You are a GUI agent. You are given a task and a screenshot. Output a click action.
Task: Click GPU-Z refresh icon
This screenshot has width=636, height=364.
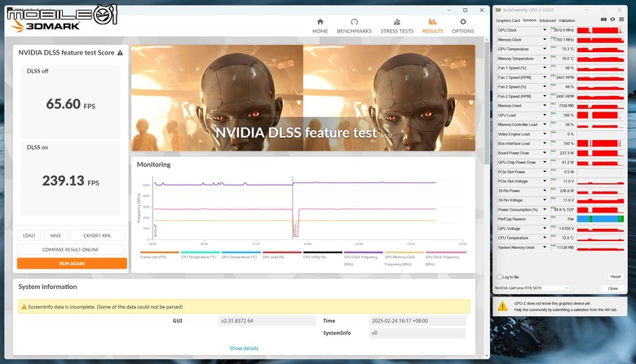pyautogui.click(x=612, y=20)
